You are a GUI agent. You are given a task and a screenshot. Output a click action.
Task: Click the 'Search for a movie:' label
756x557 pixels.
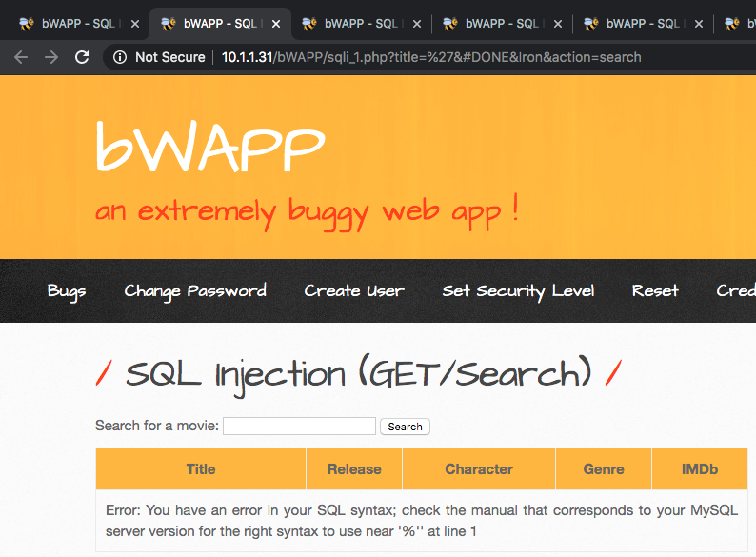pos(157,426)
